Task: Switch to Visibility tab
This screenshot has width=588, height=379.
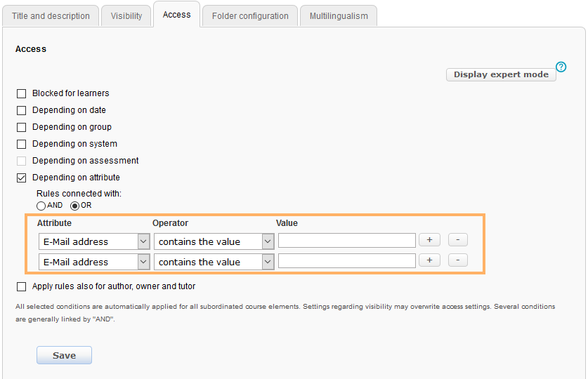Action: tap(126, 16)
